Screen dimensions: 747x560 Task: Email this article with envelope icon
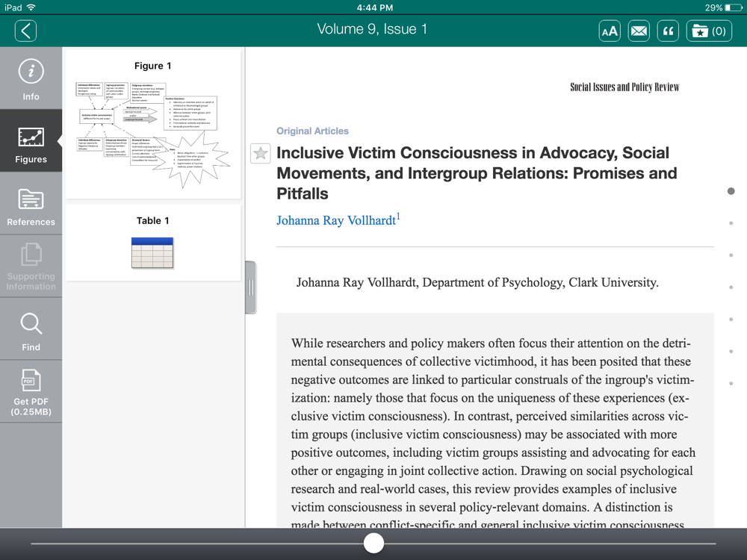click(x=639, y=31)
